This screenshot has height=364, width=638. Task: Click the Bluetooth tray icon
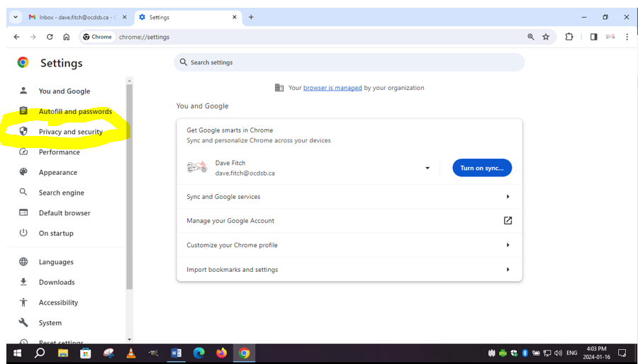tap(525, 353)
